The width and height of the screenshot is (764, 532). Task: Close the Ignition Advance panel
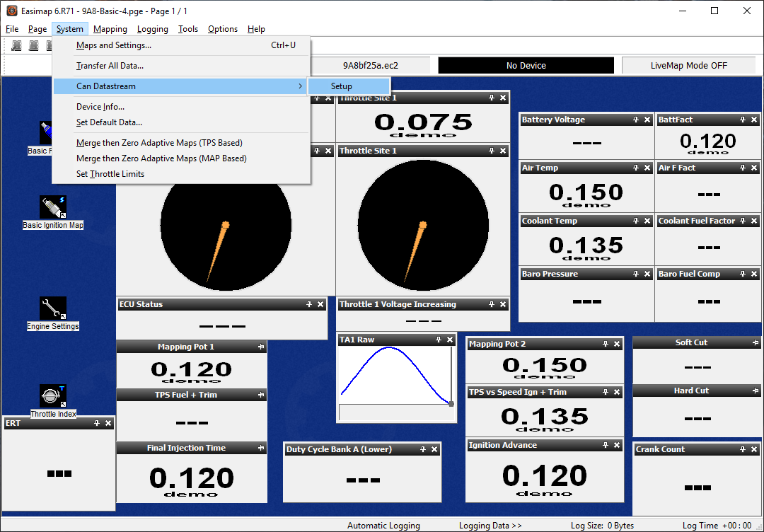[x=616, y=446]
